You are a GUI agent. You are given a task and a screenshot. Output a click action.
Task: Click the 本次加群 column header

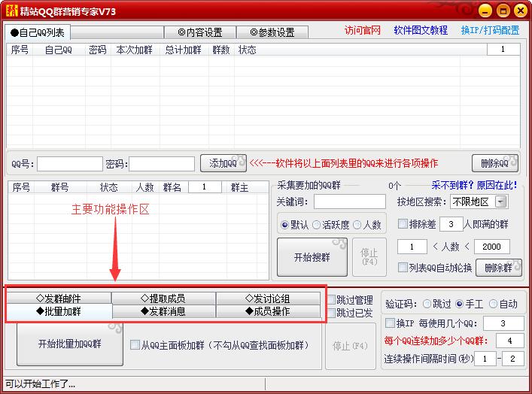coord(135,50)
